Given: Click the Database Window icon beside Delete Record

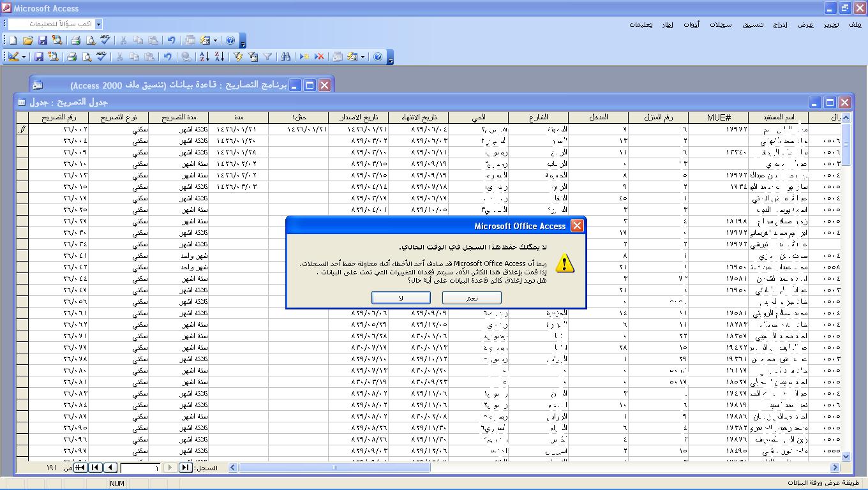Looking at the screenshot, I should pos(338,57).
